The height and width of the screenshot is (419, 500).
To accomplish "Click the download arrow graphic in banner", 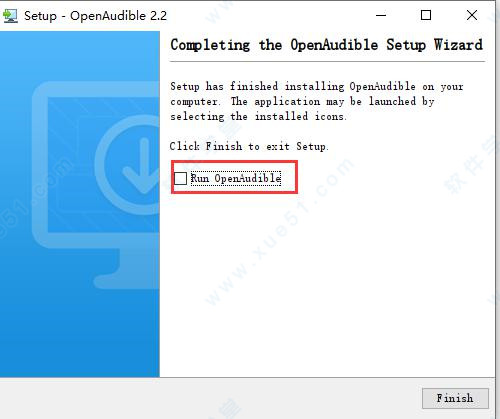I will click(143, 166).
